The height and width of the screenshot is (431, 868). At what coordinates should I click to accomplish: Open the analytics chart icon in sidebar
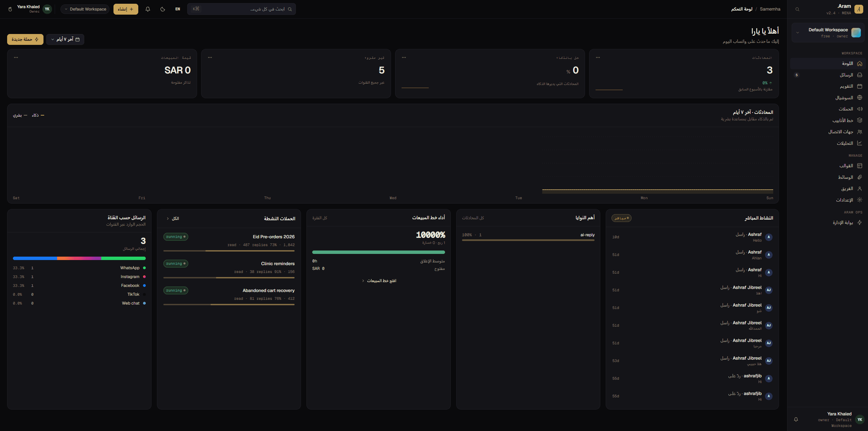860,143
